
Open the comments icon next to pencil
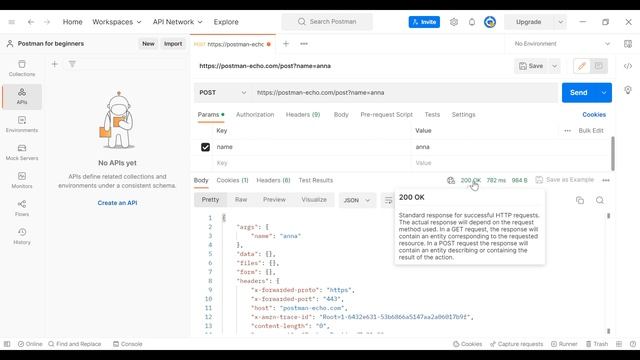click(598, 66)
